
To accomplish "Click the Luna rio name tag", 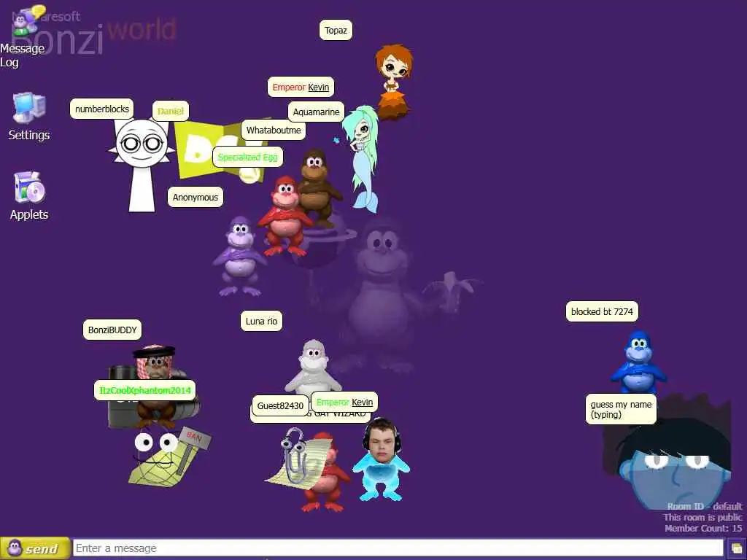I will tap(262, 321).
